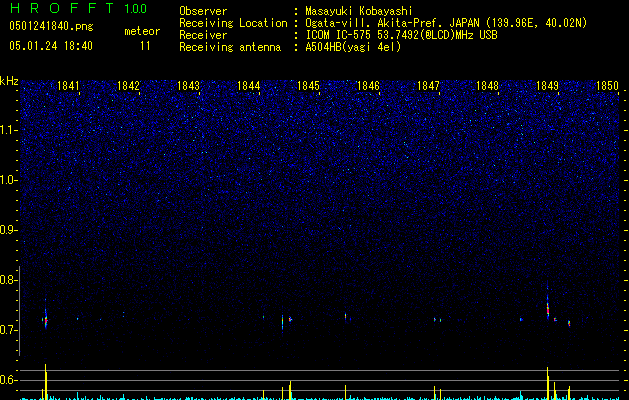Click the 1843 time marker
Image resolution: width=629 pixels, height=400 pixels.
click(x=188, y=86)
